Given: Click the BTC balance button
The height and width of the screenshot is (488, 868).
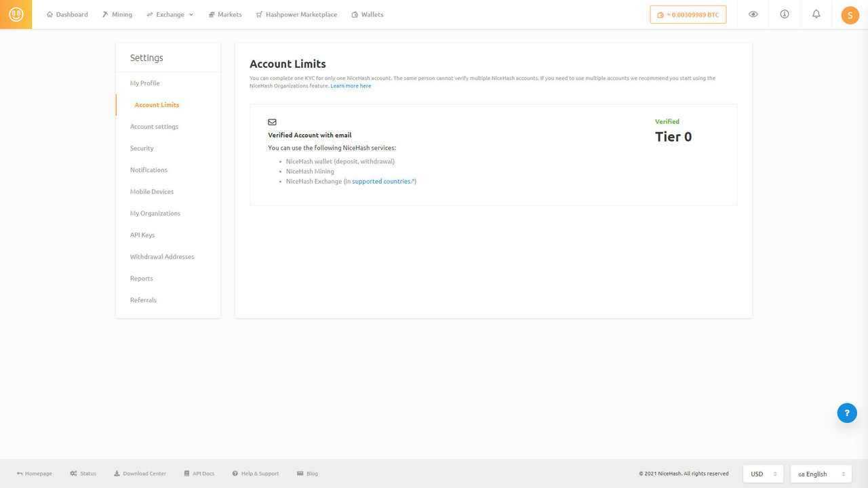Looking at the screenshot, I should [688, 14].
